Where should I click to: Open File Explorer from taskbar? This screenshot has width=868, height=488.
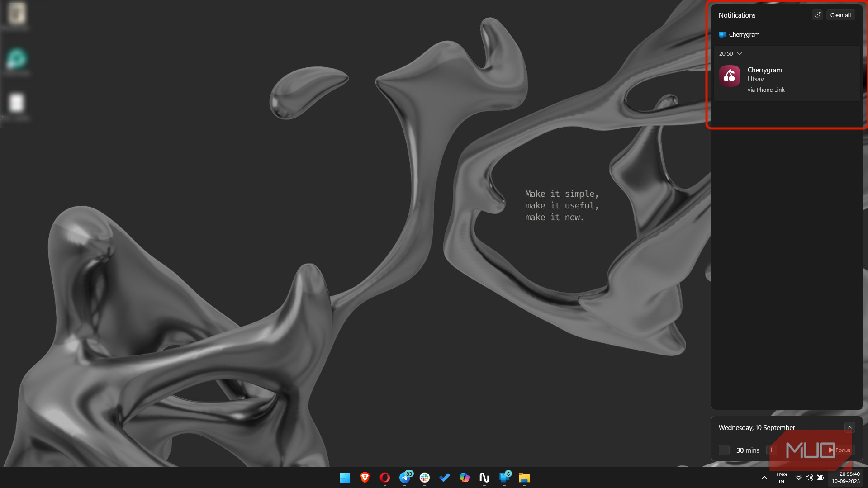pyautogui.click(x=524, y=478)
